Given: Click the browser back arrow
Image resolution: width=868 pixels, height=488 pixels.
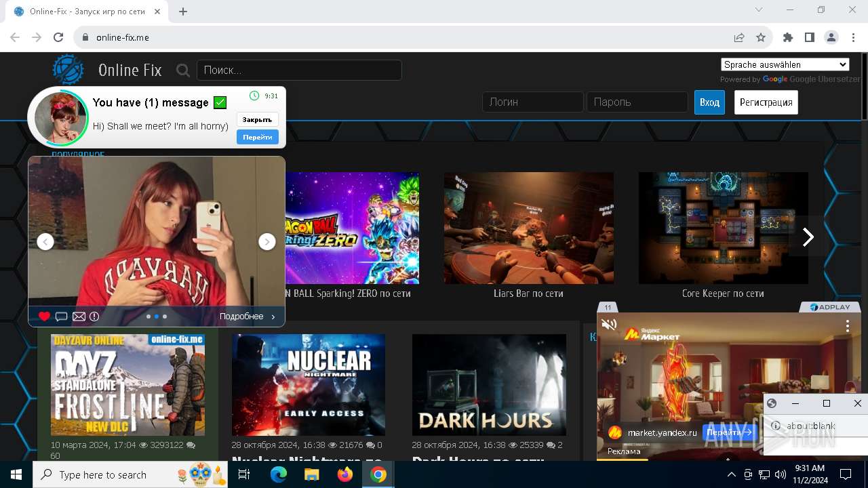Looking at the screenshot, I should (15, 37).
